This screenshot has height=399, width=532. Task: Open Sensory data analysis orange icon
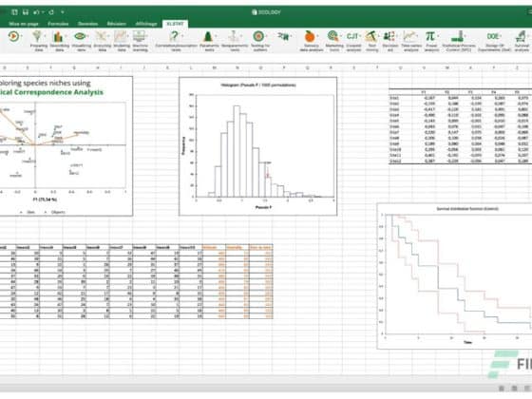pyautogui.click(x=310, y=36)
